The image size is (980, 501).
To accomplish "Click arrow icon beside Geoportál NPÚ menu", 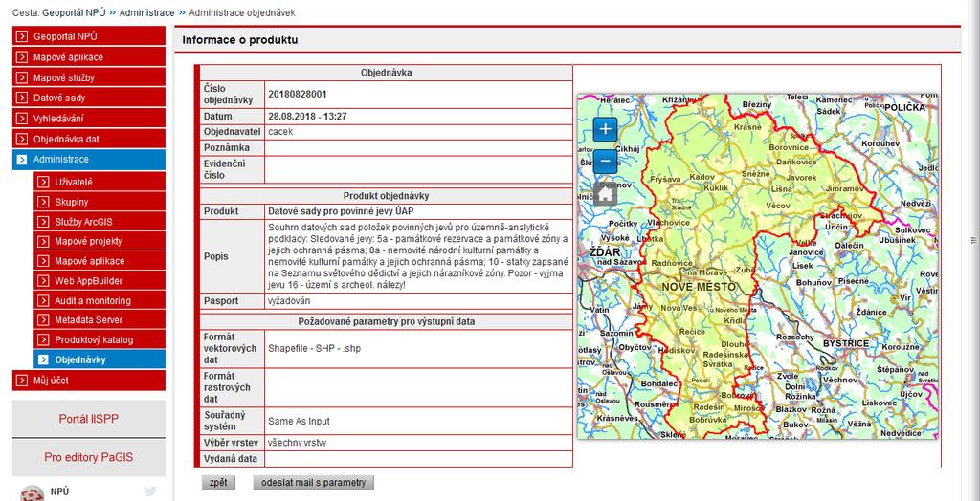I will click(22, 37).
